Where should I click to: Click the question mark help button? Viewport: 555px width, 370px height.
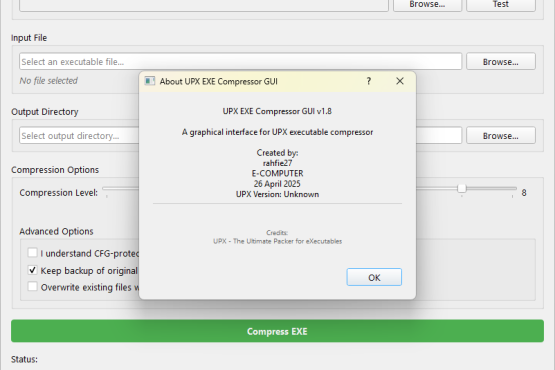pos(369,81)
